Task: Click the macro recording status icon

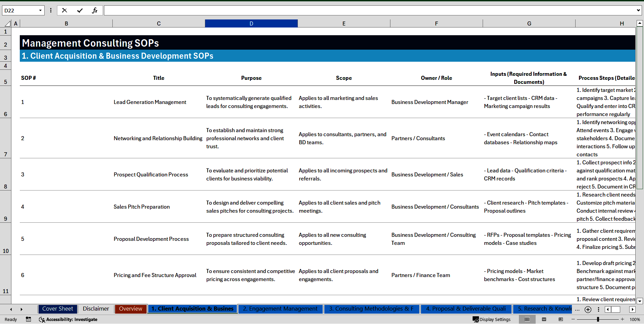Action: [29, 319]
